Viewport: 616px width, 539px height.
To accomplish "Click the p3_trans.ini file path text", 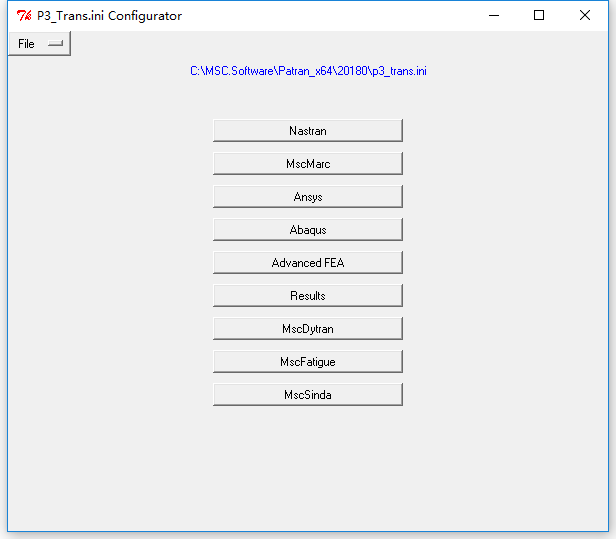I will pyautogui.click(x=308, y=71).
